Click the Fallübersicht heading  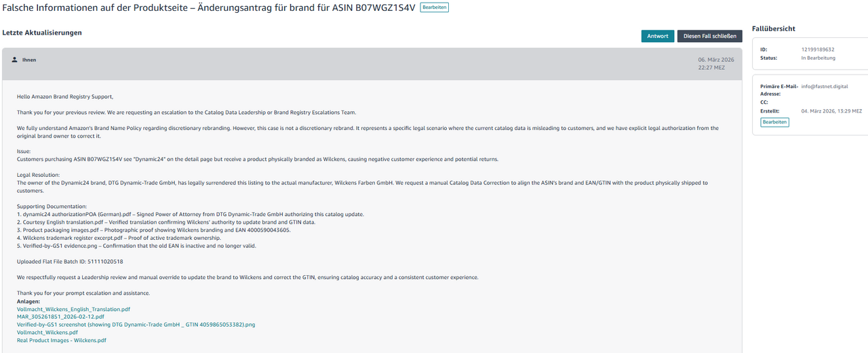(774, 28)
